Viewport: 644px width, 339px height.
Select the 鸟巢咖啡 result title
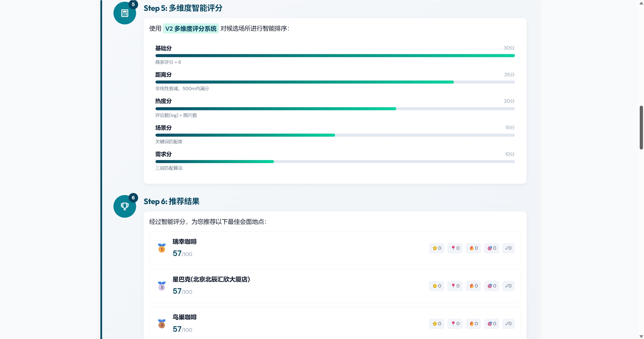185,317
